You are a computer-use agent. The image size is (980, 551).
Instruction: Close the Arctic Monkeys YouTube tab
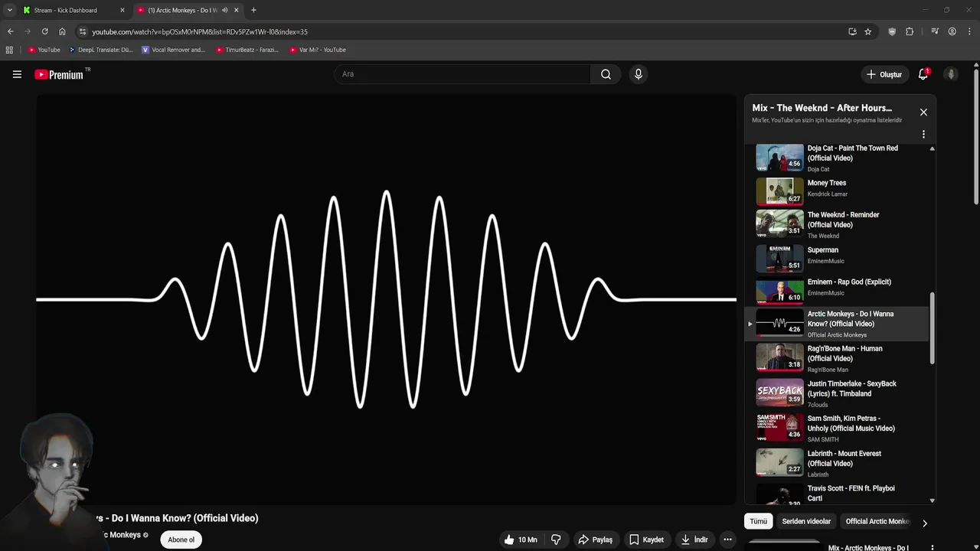(x=236, y=10)
